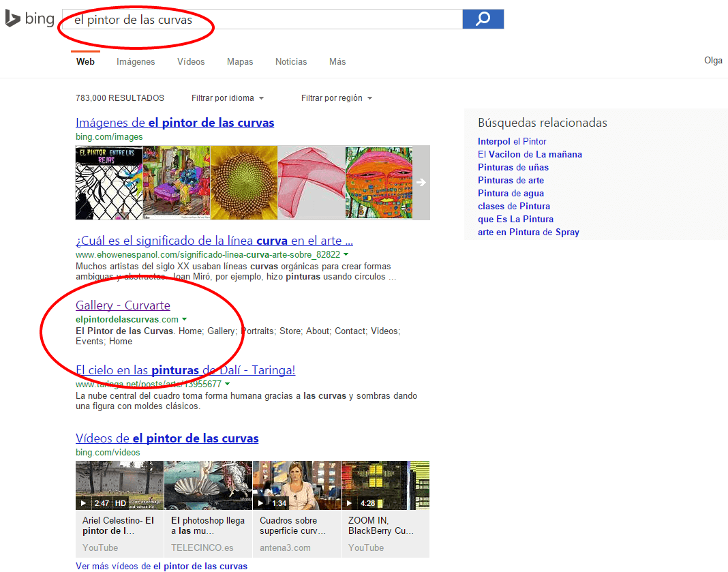Click the blue search magnifier button
Viewport: 728px width, 572px height.
[x=483, y=19]
